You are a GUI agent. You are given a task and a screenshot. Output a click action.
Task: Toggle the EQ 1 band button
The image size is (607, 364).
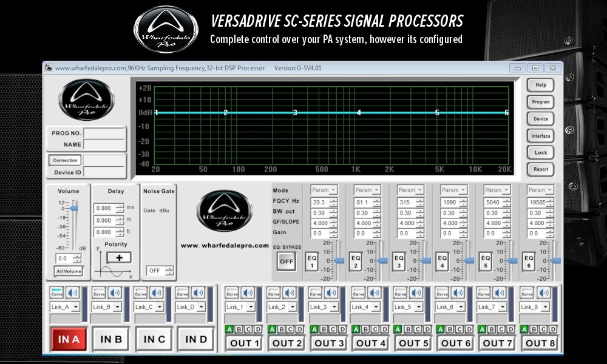click(312, 261)
